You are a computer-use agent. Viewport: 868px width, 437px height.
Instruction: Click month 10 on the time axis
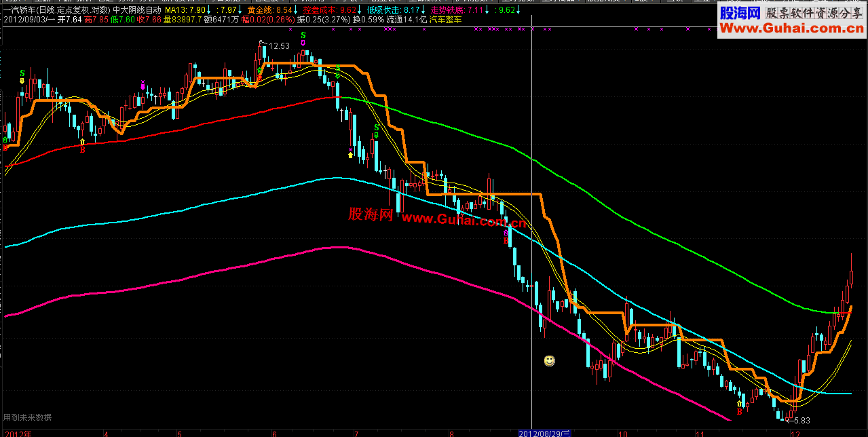(x=622, y=433)
